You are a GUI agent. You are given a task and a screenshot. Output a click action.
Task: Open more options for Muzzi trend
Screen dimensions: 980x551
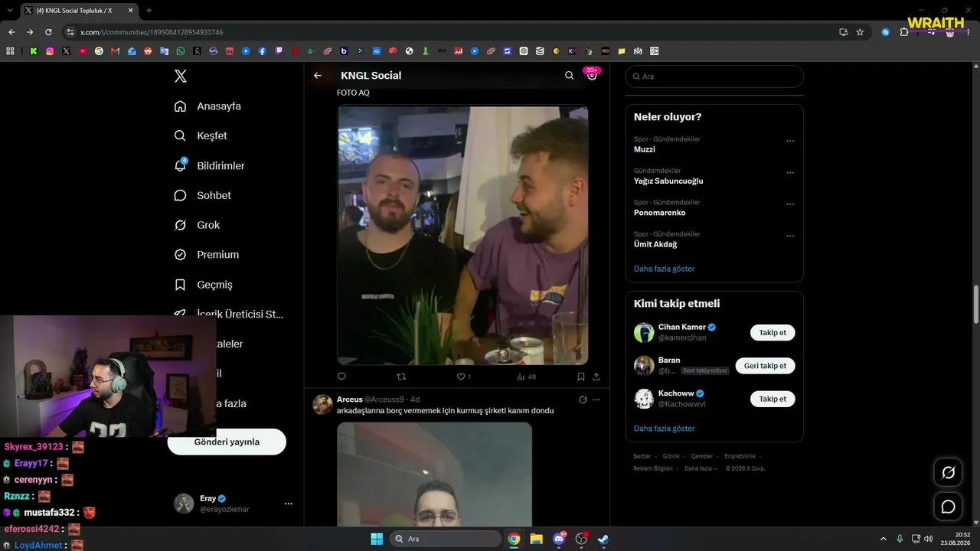point(790,141)
